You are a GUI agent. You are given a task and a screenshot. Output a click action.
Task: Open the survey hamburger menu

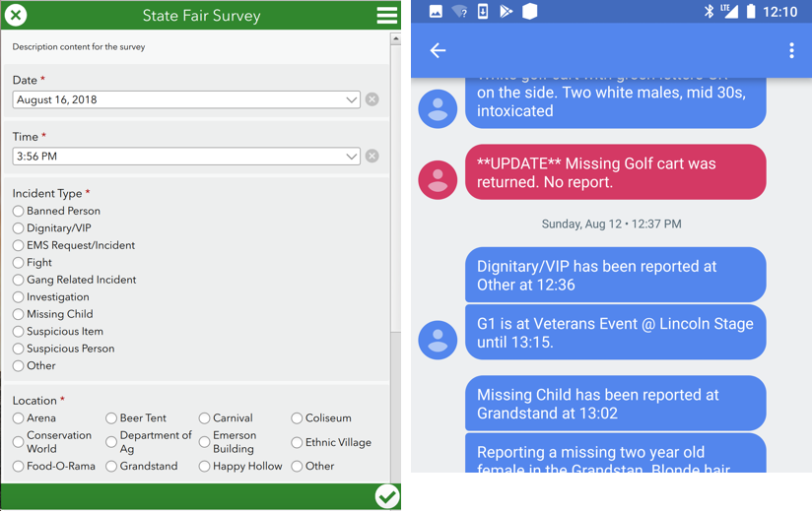point(387,15)
